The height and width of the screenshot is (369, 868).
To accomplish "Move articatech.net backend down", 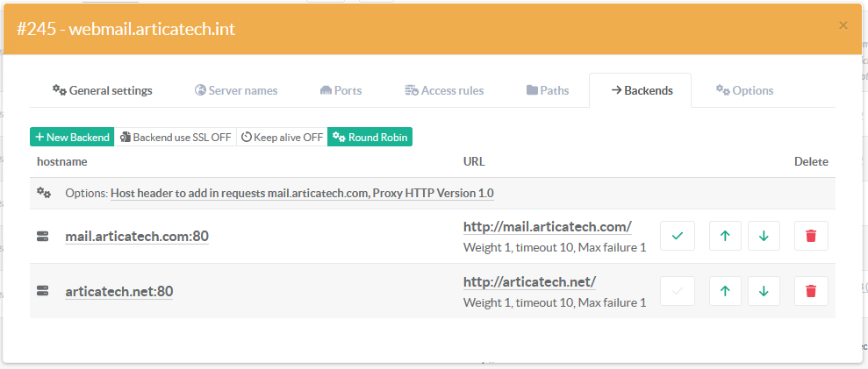I will (x=764, y=291).
